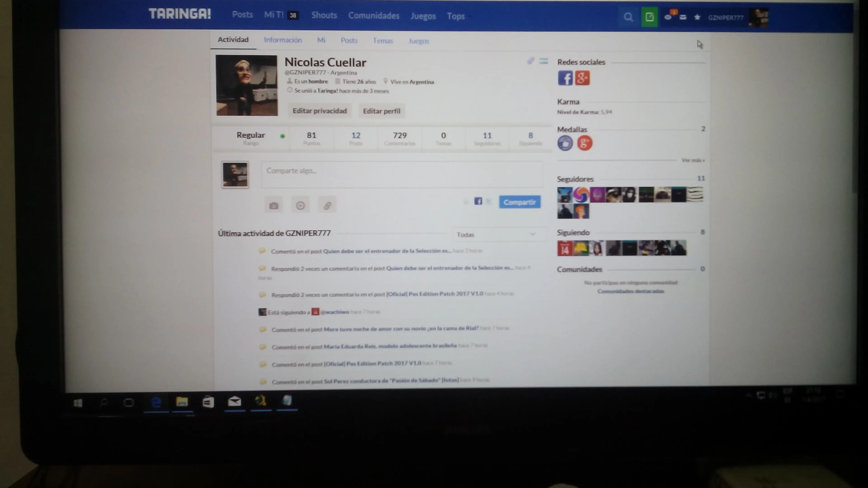The height and width of the screenshot is (488, 868).
Task: Switch to the Posts profile tab
Action: coord(349,40)
